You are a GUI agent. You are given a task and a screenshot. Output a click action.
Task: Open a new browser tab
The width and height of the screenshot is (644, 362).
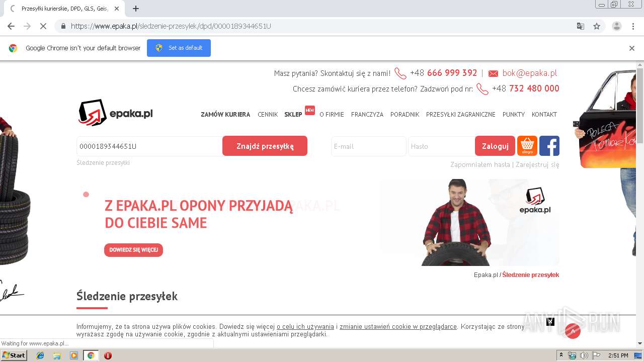click(x=135, y=9)
